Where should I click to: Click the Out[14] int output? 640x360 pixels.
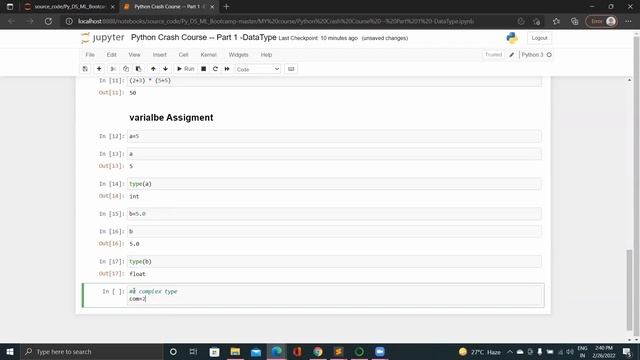click(x=134, y=196)
